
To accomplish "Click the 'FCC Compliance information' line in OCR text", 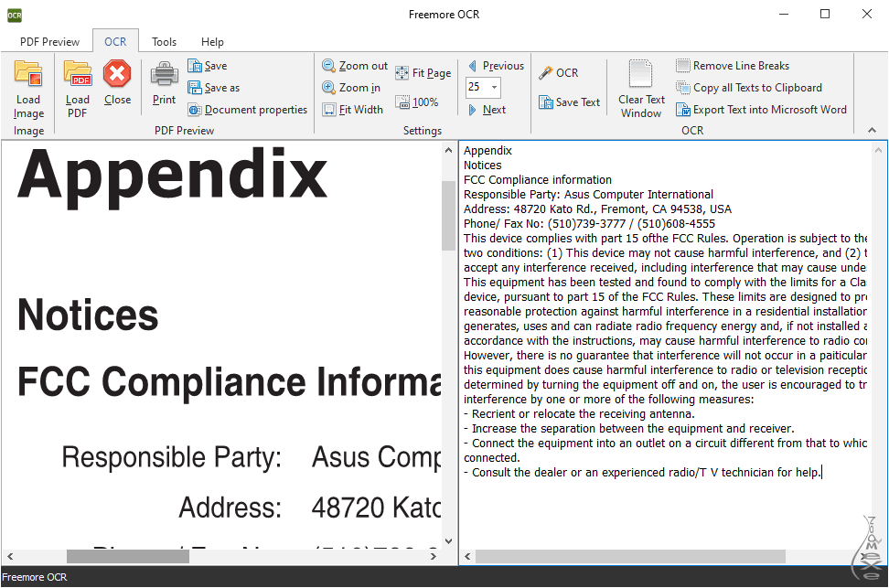I will (538, 180).
